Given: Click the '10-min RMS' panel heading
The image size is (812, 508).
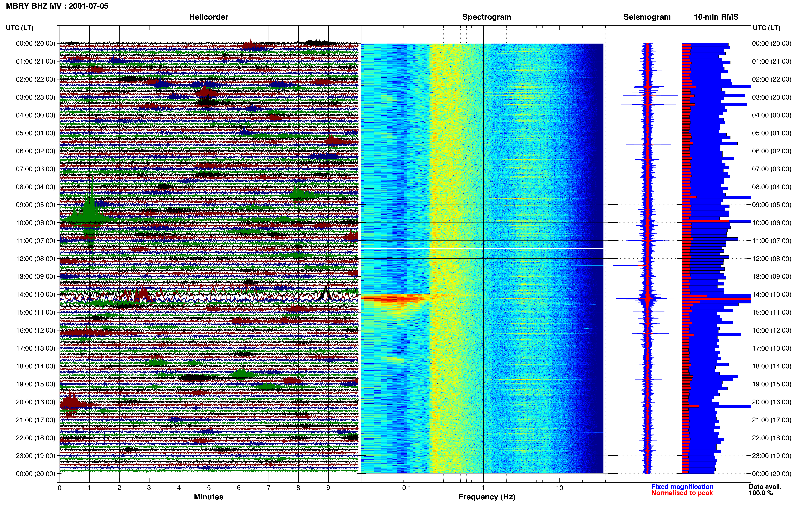Looking at the screenshot, I should [716, 17].
